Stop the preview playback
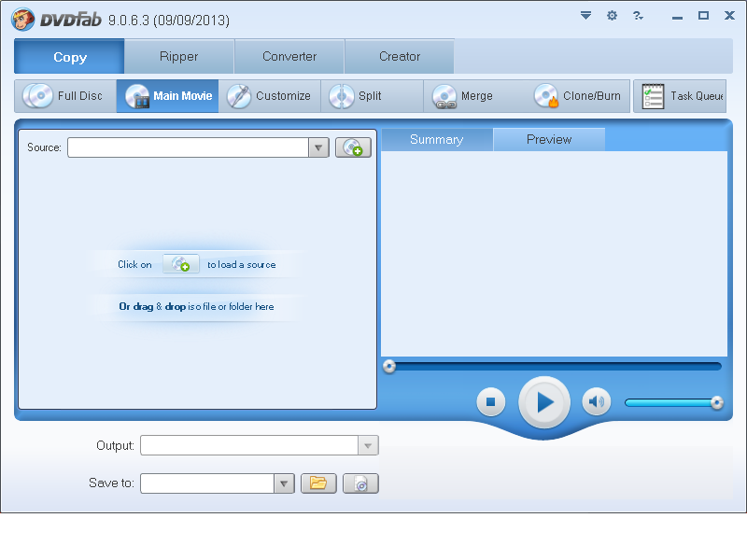Viewport: 747px width, 560px height. (x=491, y=402)
